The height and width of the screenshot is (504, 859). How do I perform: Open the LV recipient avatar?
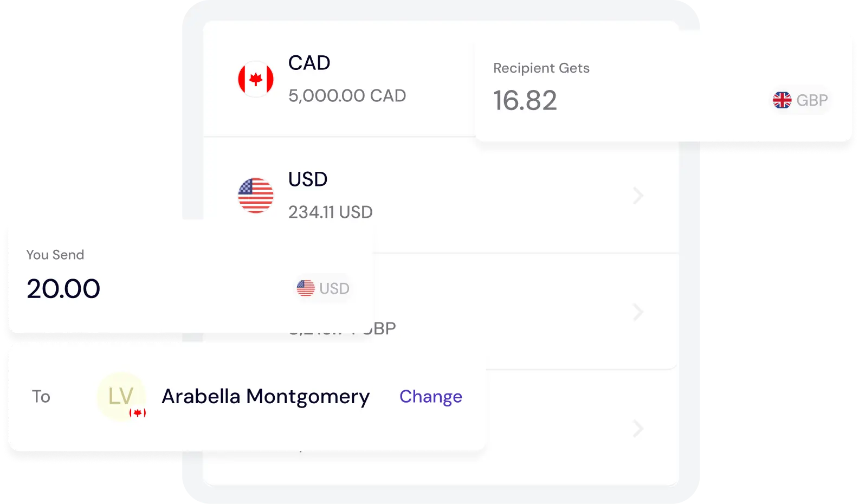click(x=120, y=396)
